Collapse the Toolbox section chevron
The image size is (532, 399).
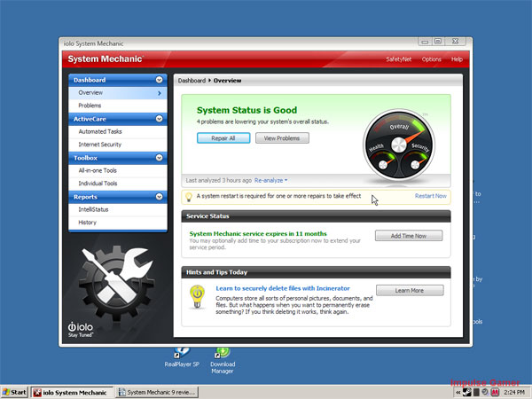coord(159,158)
